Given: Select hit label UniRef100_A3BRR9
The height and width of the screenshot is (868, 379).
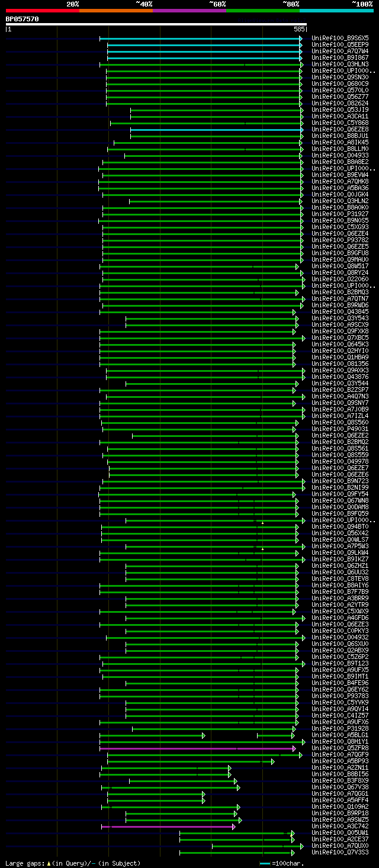Looking at the screenshot, I should click(x=340, y=598).
